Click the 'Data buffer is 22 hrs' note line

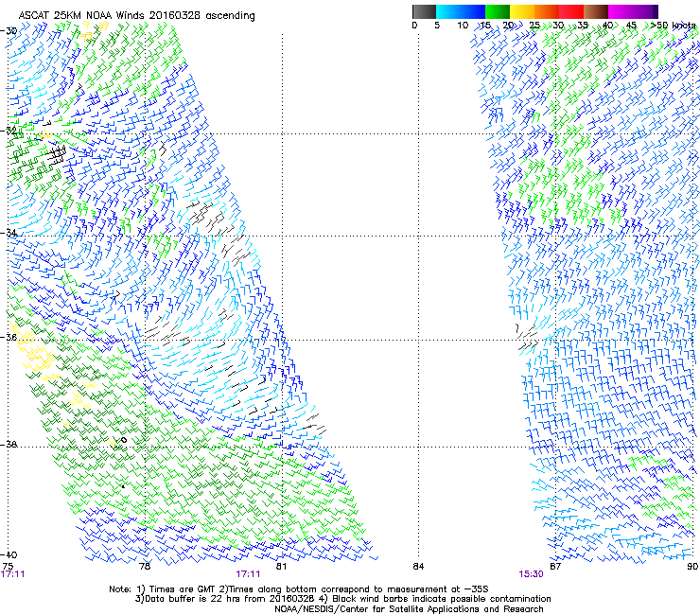click(342, 599)
